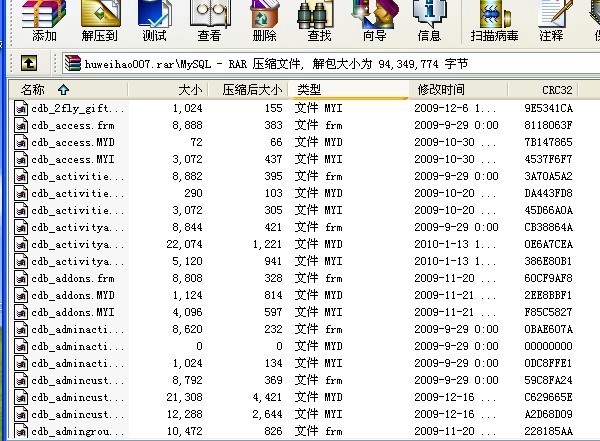Select cdb_admingrou... row with size 10,472
Screen dimensions: 600x441
pos(77,431)
